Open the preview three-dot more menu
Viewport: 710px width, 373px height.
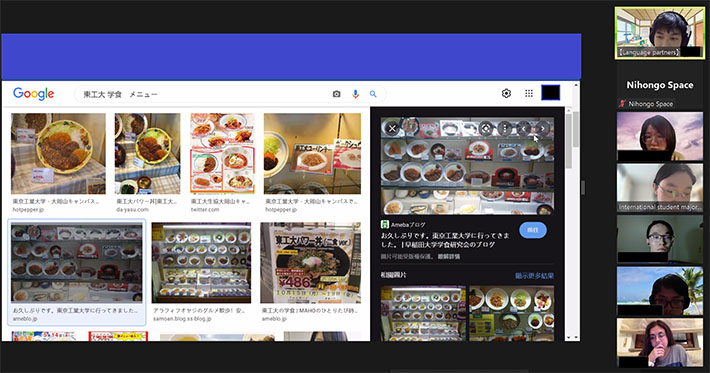point(504,129)
